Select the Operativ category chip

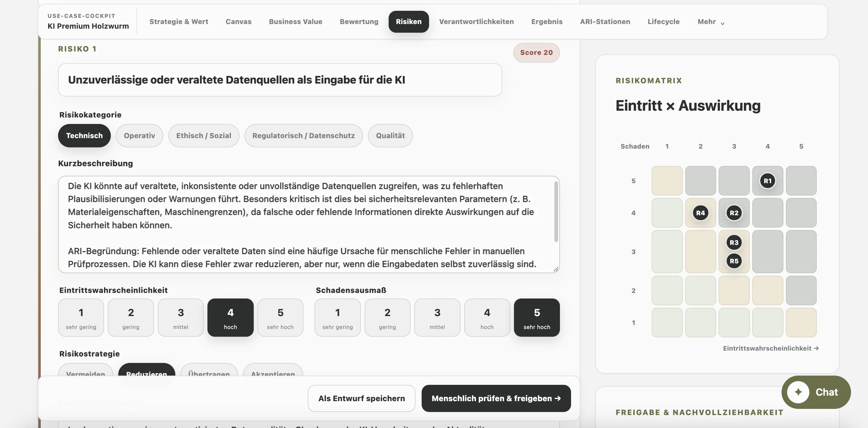tap(139, 136)
